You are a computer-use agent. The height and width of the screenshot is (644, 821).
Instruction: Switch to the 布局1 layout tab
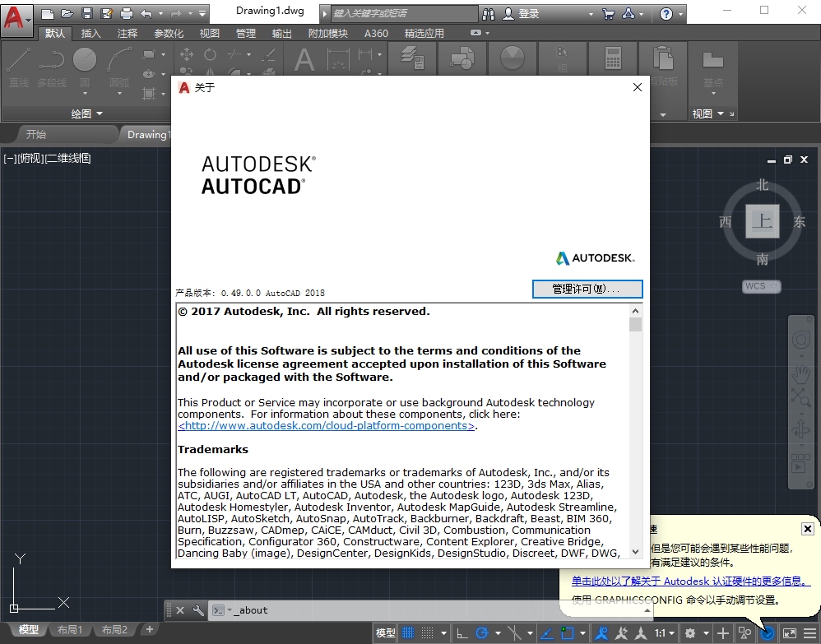pos(70,630)
